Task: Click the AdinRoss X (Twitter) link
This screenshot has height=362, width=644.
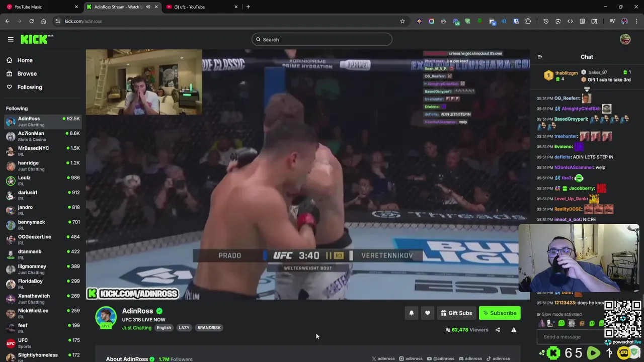Action: [383, 358]
